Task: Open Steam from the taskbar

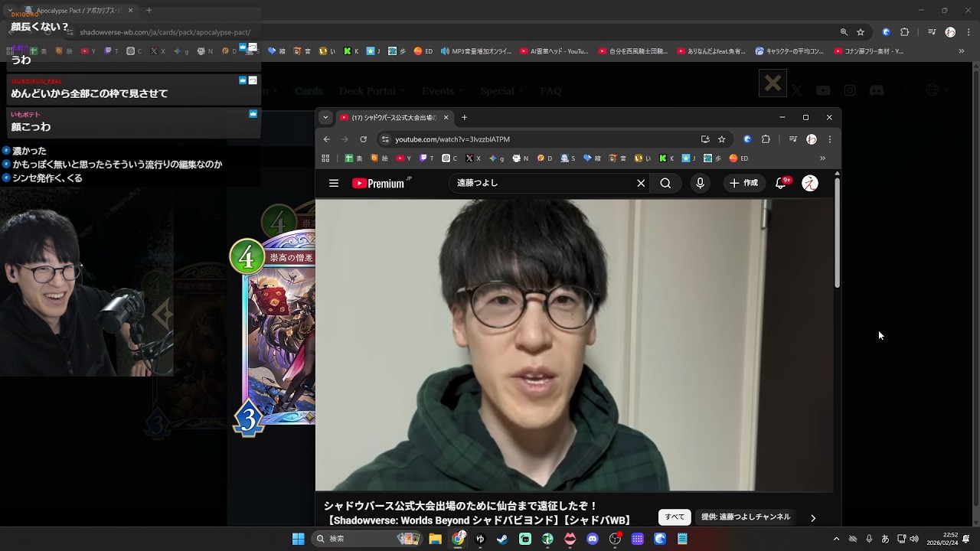Action: (502, 539)
